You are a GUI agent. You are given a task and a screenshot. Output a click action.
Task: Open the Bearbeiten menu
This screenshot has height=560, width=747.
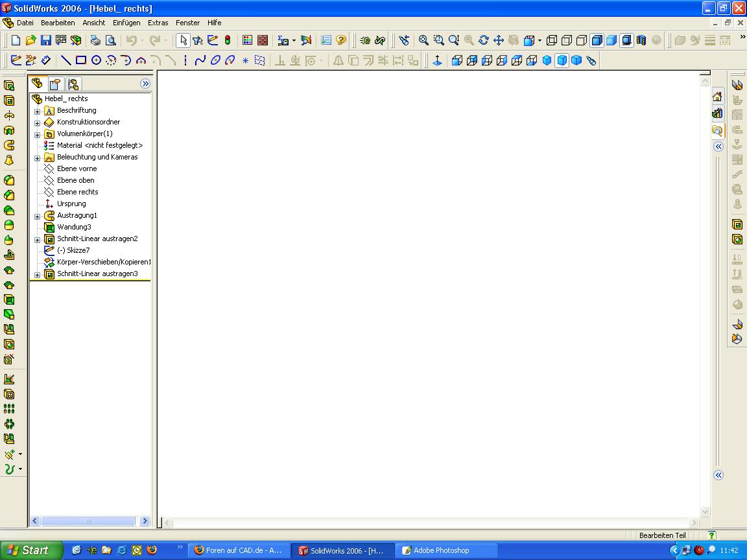(58, 23)
